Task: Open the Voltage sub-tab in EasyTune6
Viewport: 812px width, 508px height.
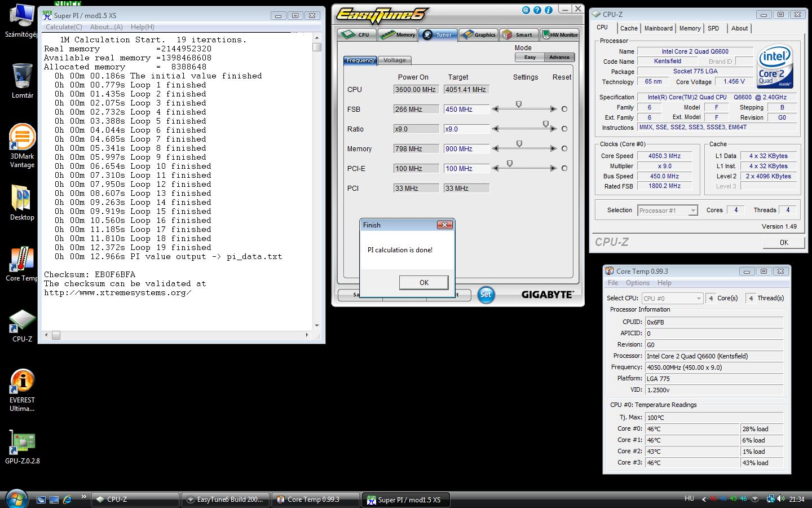Action: pyautogui.click(x=395, y=60)
